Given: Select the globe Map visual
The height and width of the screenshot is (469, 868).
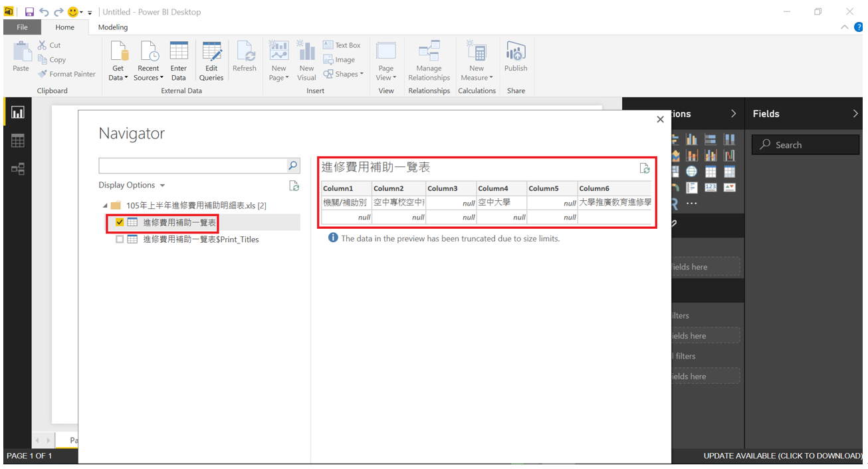Looking at the screenshot, I should [692, 172].
